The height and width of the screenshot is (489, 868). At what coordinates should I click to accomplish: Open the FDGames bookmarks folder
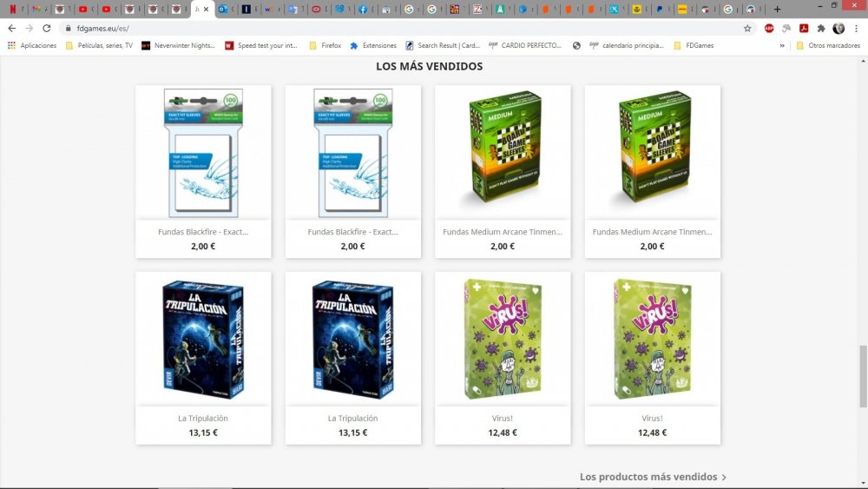pyautogui.click(x=694, y=45)
